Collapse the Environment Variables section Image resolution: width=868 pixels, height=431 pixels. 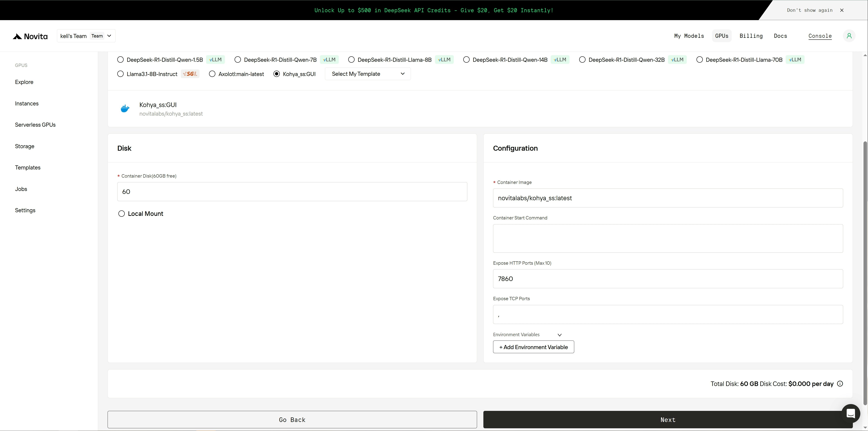coord(559,335)
